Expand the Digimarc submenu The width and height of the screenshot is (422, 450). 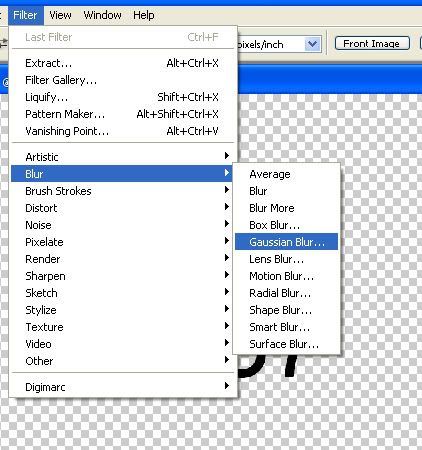pos(122,387)
